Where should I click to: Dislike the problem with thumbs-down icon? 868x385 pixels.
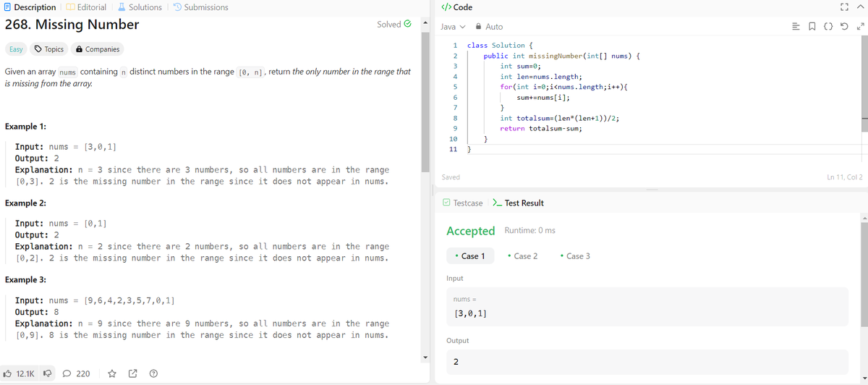47,374
